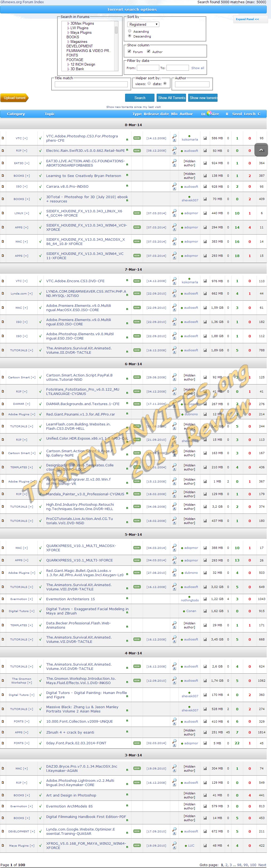Click topic page icon beside EAT3D category
The image size is (271, 868).
[x=3, y=163]
